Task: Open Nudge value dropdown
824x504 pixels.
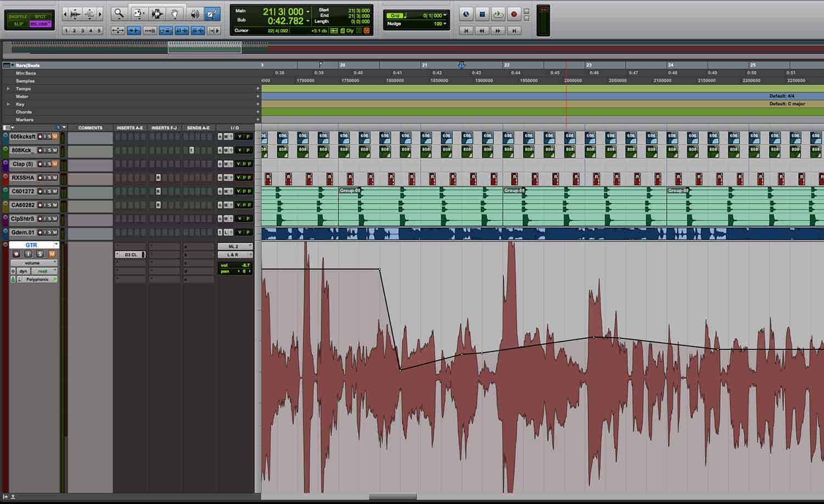Action: click(x=445, y=24)
